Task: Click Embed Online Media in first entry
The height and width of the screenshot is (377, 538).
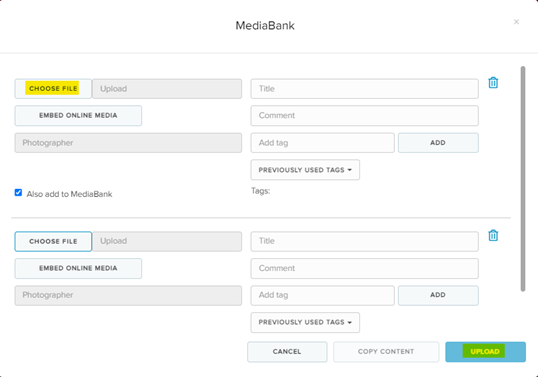Action: coord(78,116)
